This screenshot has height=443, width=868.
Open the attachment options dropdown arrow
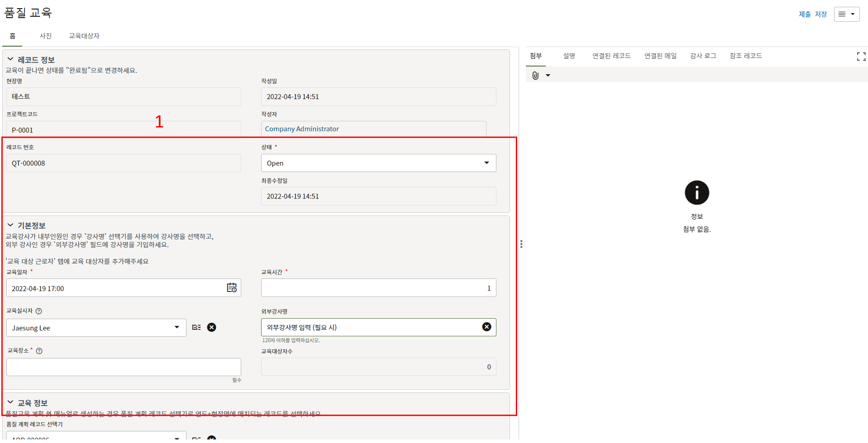click(548, 75)
